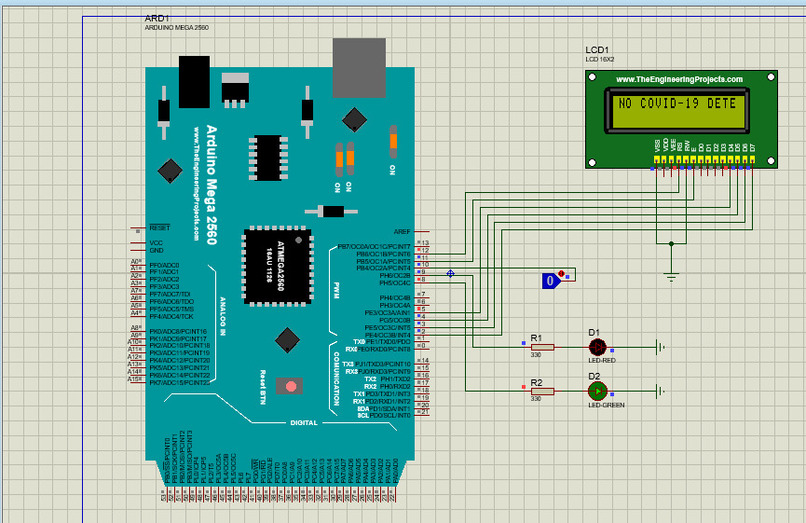The image size is (806, 523).
Task: Click the LED-RED value text
Action: point(602,360)
